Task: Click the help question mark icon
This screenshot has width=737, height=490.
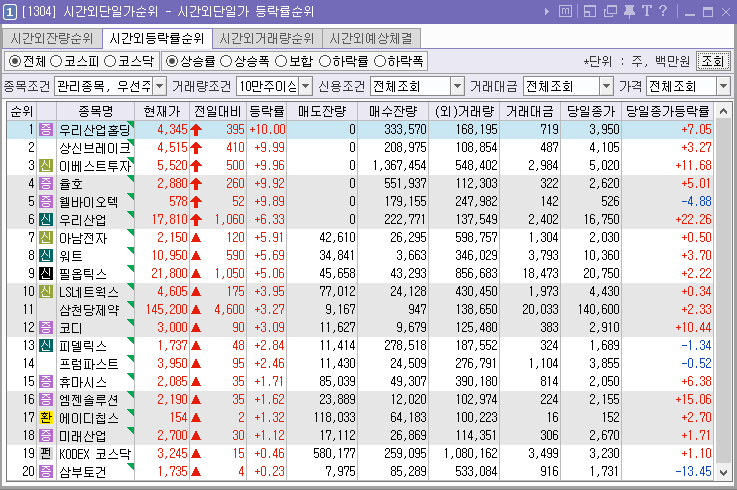Action: coord(663,11)
